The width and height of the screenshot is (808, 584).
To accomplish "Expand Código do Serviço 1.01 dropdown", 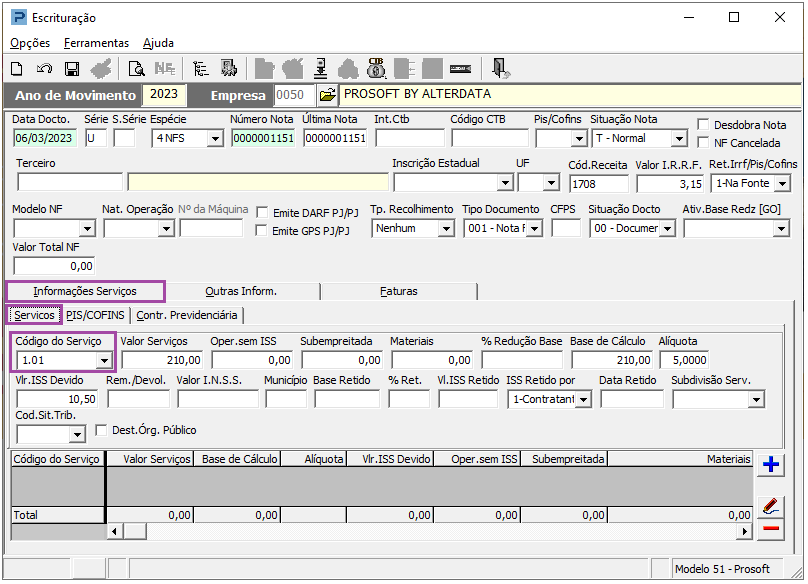I will pos(104,360).
